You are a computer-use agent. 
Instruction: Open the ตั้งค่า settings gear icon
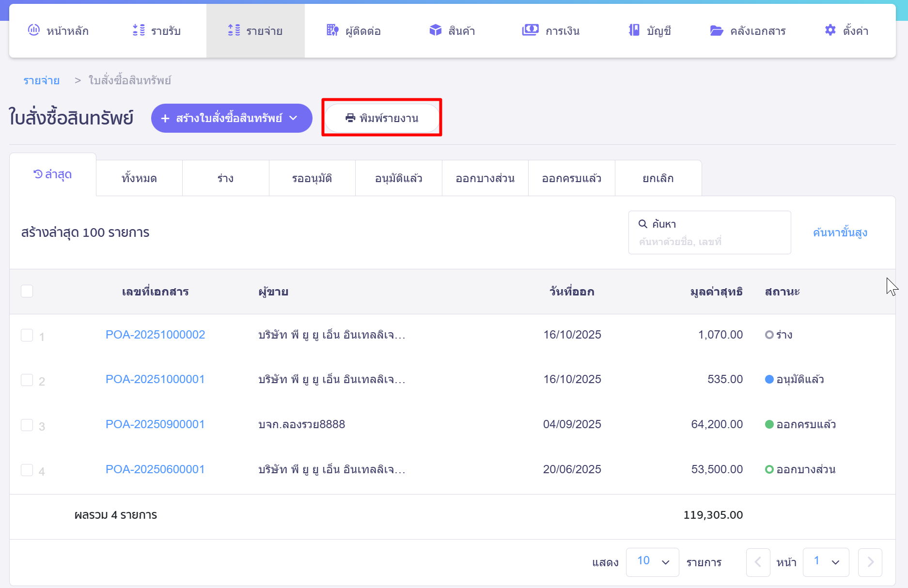pos(830,30)
